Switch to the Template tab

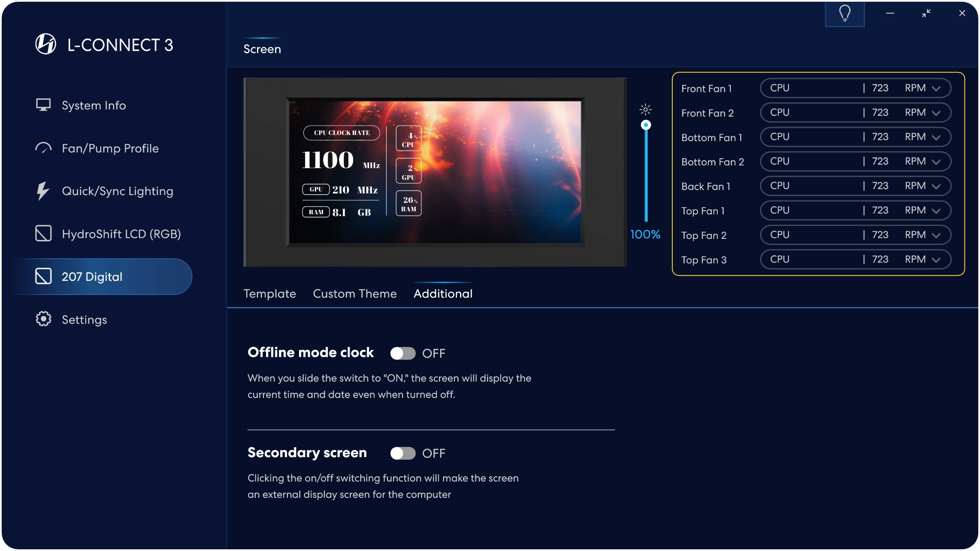click(x=269, y=294)
